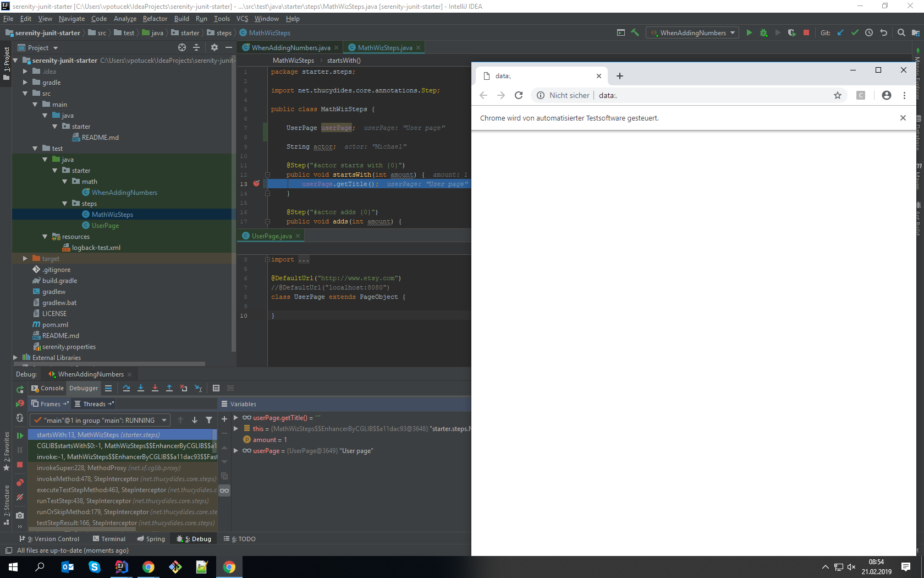
Task: Expand External Libraries node
Action: 15,357
